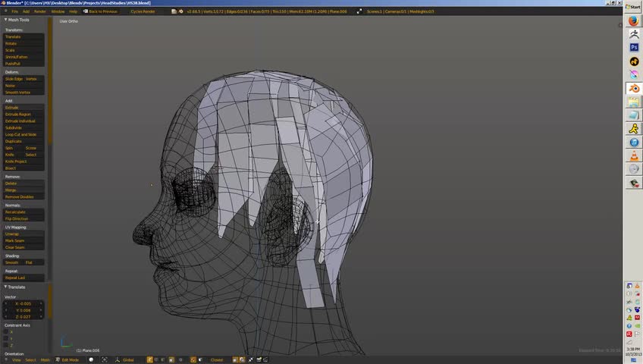Click the viewport shading sphere icon
Screen dimensions: 643x364
click(x=91, y=359)
